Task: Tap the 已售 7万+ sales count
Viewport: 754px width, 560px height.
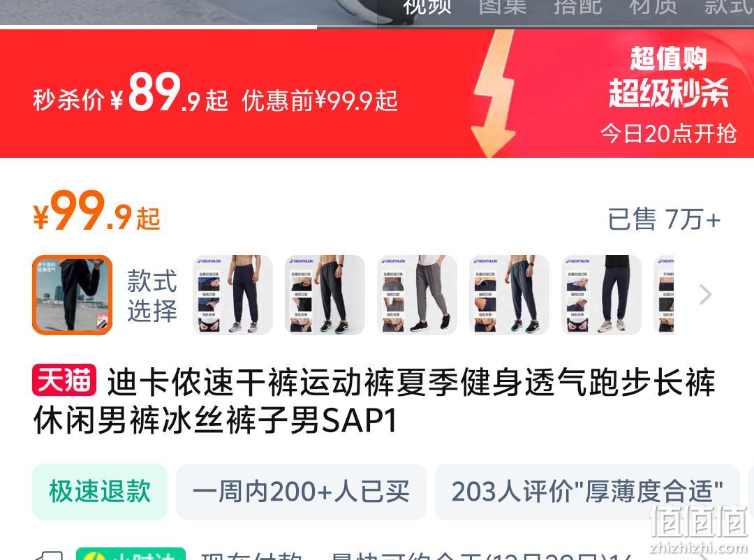Action: 664,219
